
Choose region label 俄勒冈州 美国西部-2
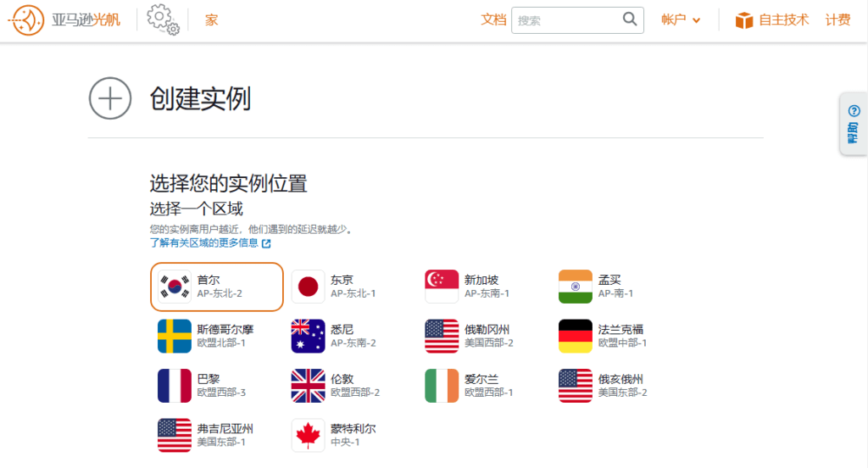click(x=489, y=337)
